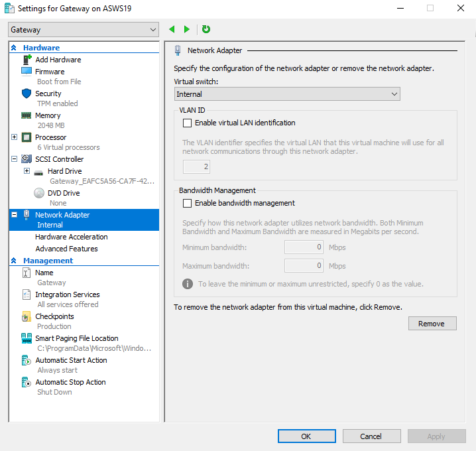The width and height of the screenshot is (476, 451).
Task: Click the 'Always start' subtext
Action: click(58, 370)
